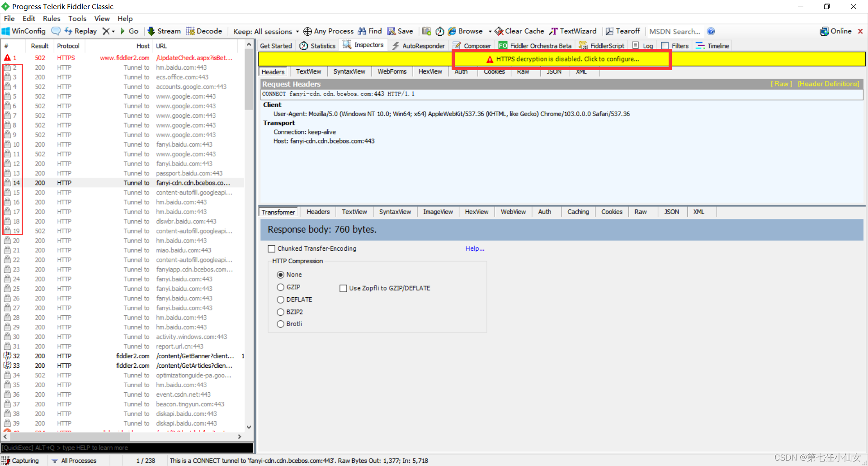
Task: Expand the Remove X dropdown arrow
Action: pyautogui.click(x=113, y=31)
